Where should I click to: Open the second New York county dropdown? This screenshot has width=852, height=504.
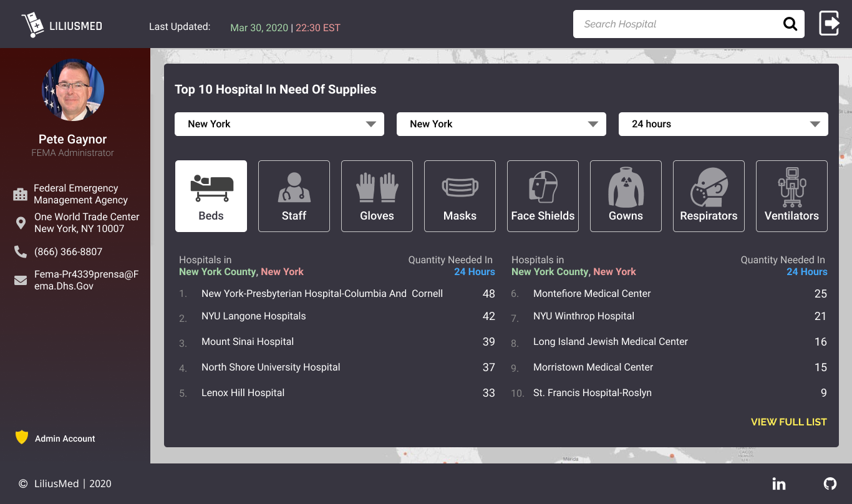501,124
